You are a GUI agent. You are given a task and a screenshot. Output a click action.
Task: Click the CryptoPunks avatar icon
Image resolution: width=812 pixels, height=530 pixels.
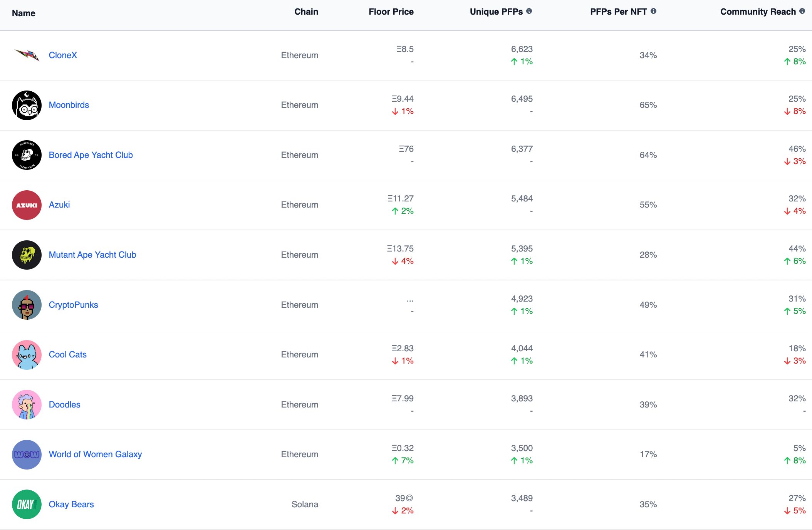[27, 305]
